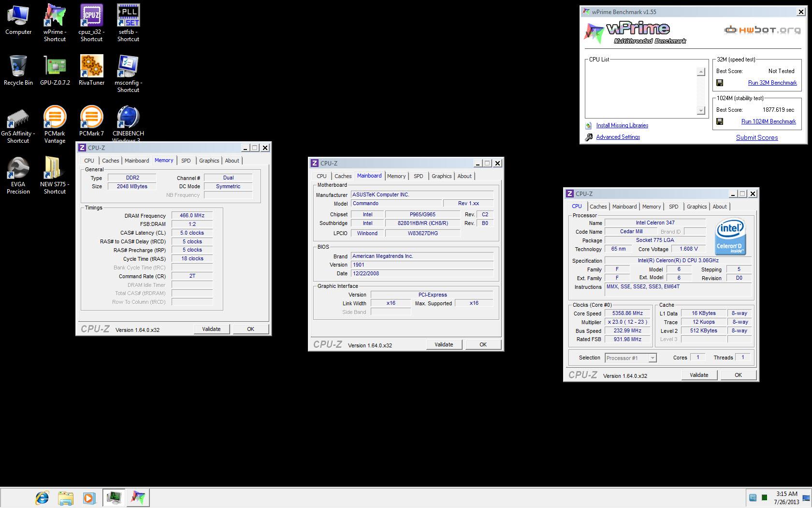Click the DRAM Frequency 466.0 MHz field

point(192,216)
